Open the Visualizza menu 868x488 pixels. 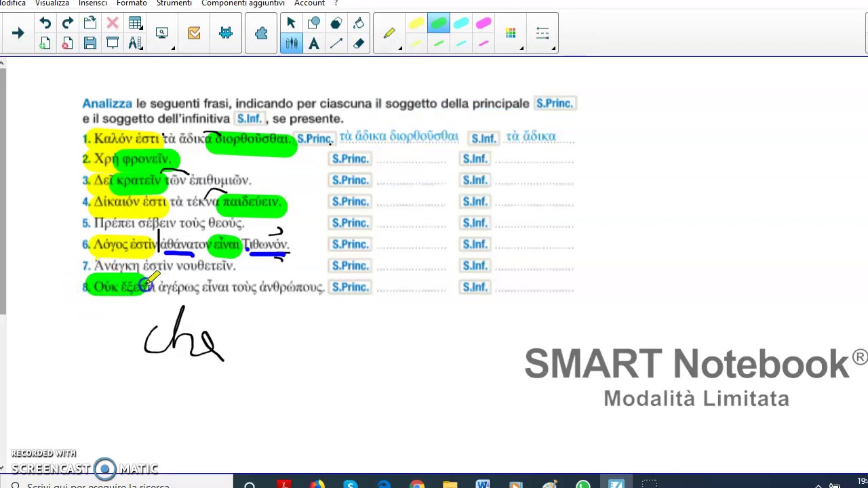click(52, 3)
